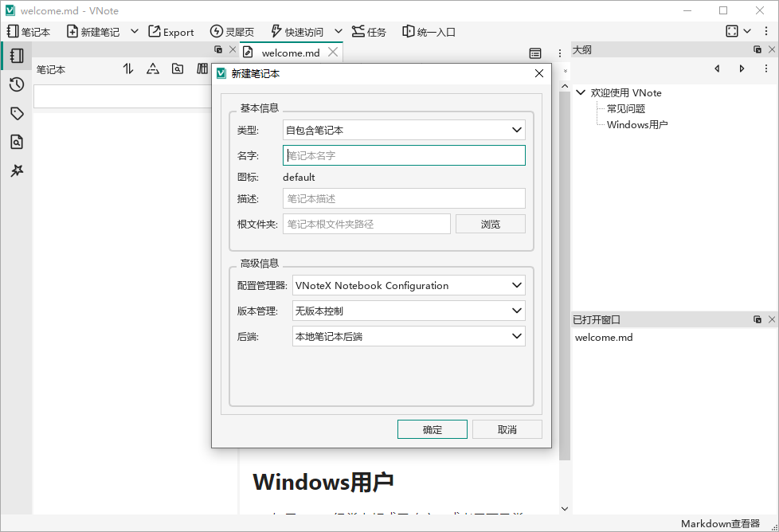Collapse the 欢迎使用 VNote outline entry
779x532 pixels.
pos(580,92)
